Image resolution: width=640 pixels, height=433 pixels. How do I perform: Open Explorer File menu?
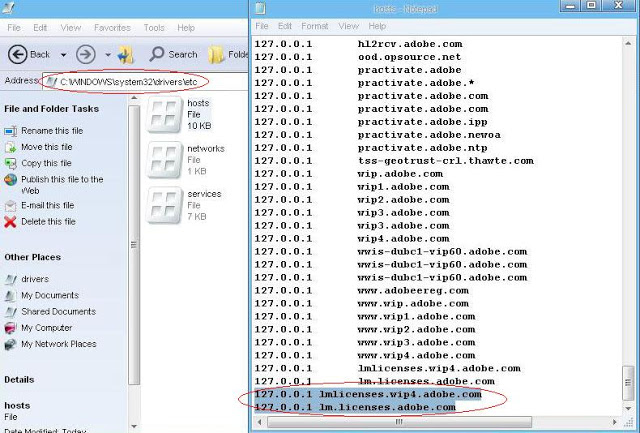tap(14, 28)
